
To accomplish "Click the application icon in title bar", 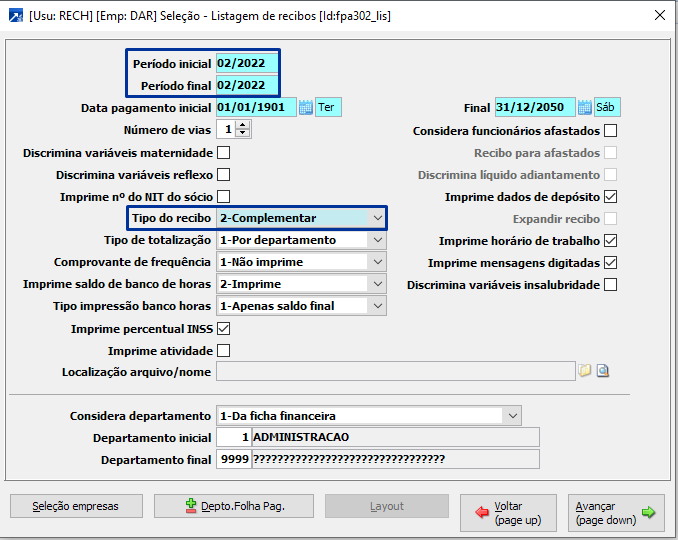I will [x=16, y=16].
